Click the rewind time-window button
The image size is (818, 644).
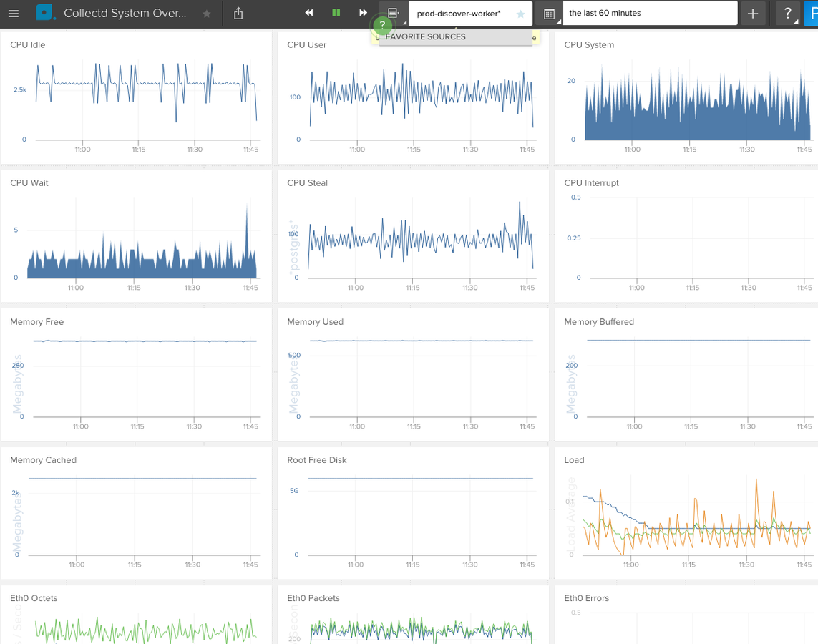point(309,13)
